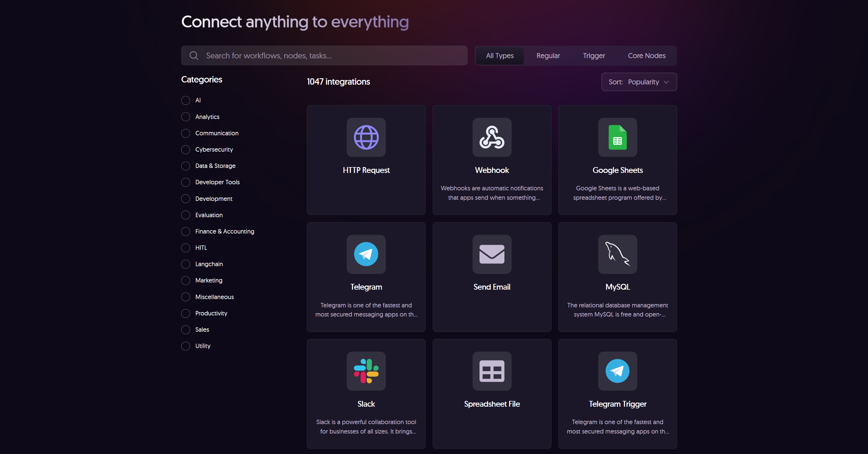Click the MySQL dolphin icon
Image resolution: width=868 pixels, height=454 pixels.
click(x=617, y=254)
